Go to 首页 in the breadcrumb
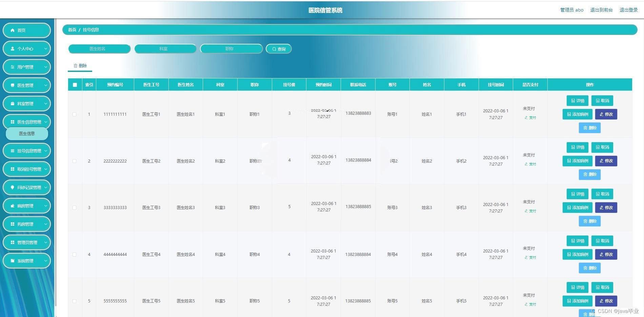The height and width of the screenshot is (317, 644). [72, 30]
